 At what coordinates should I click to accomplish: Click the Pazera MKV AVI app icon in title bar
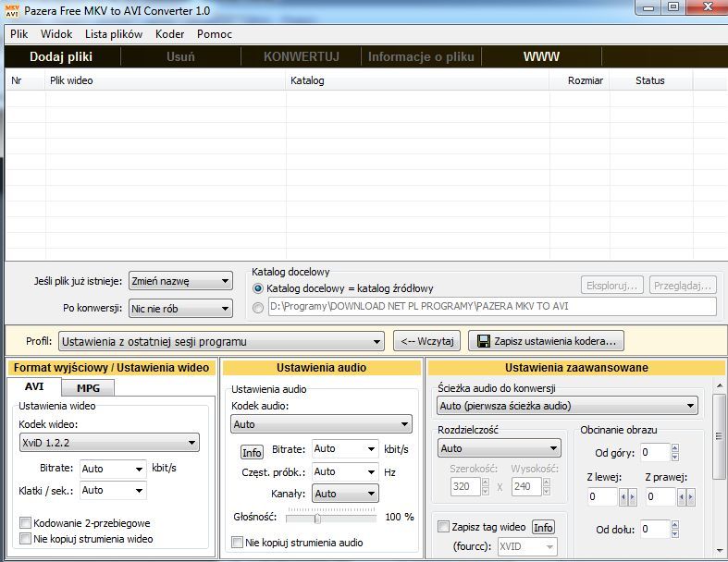click(12, 11)
